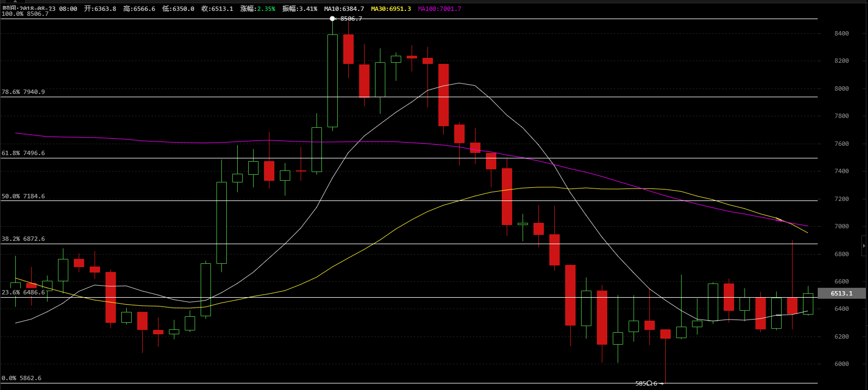Click the 50.0% 7184.6 Fibonacci label
Image resolution: width=868 pixels, height=390 pixels.
click(23, 196)
